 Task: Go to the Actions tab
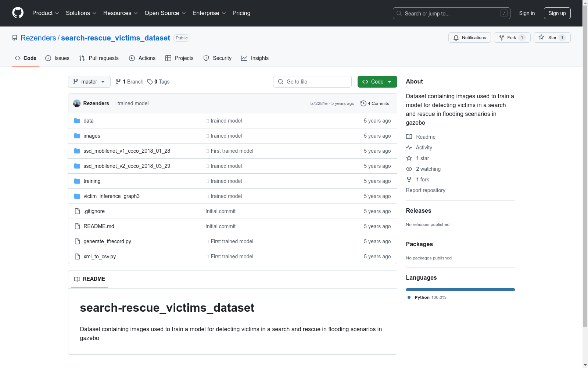coord(142,58)
